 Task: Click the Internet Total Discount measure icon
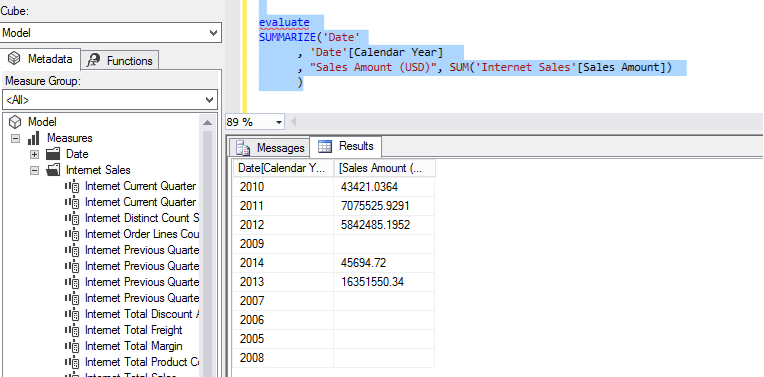coord(72,314)
